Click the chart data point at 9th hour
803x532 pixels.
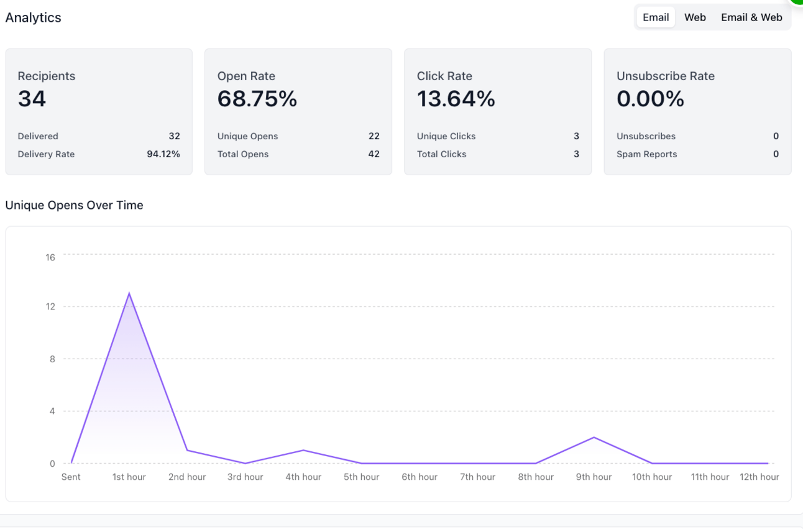click(594, 438)
